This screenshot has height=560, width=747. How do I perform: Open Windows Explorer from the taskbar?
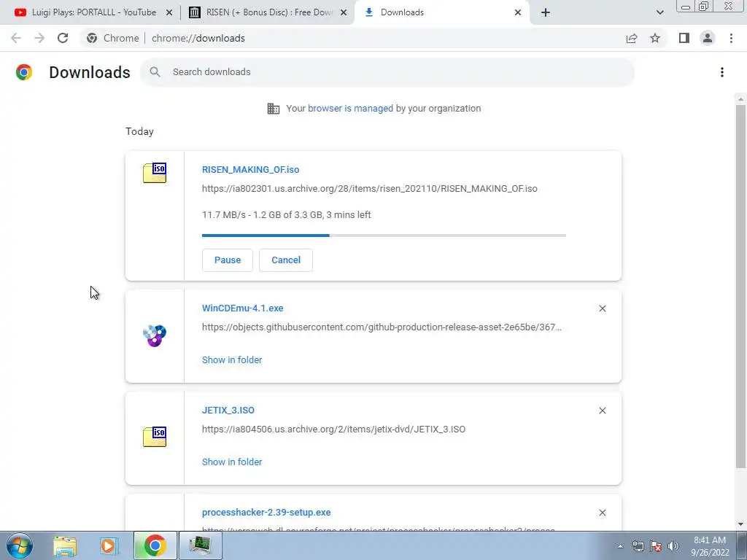click(x=65, y=545)
